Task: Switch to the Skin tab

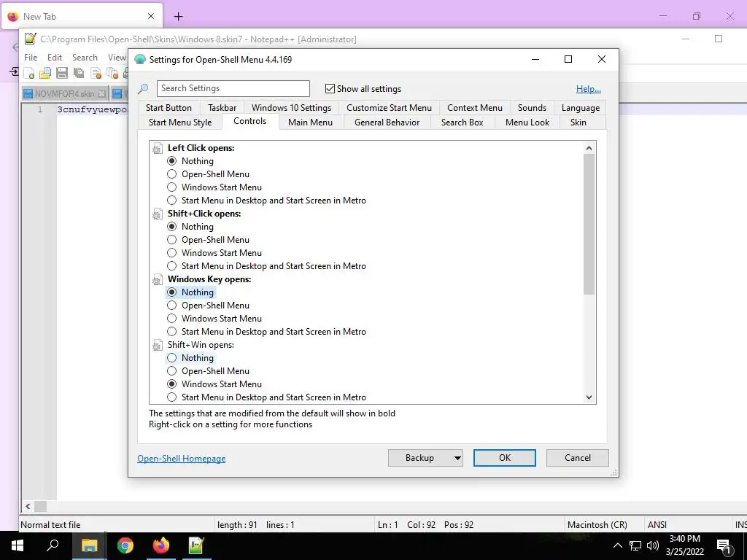Action: (x=578, y=122)
